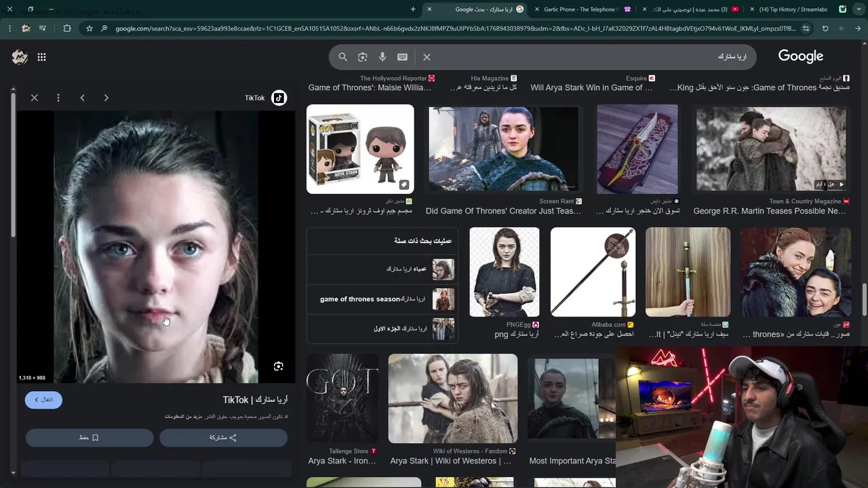Click the 'Hia Magazine' source label

[x=490, y=79]
